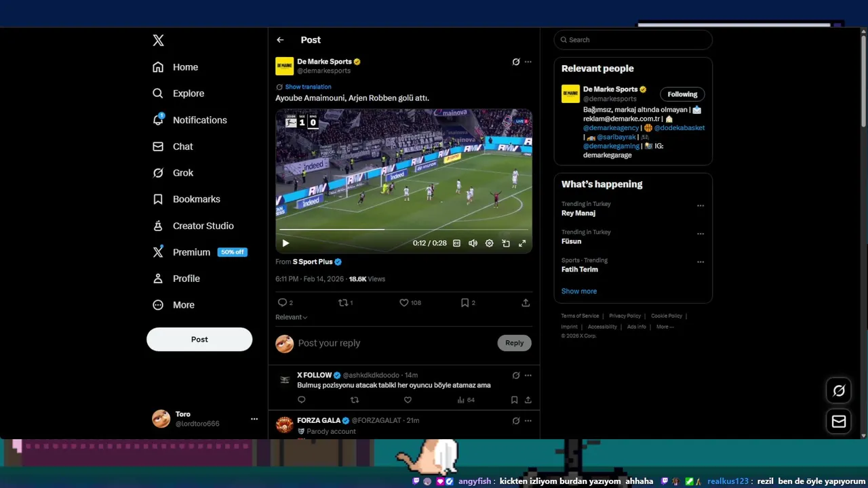Click the De Marke Sports post avatar

(285, 66)
